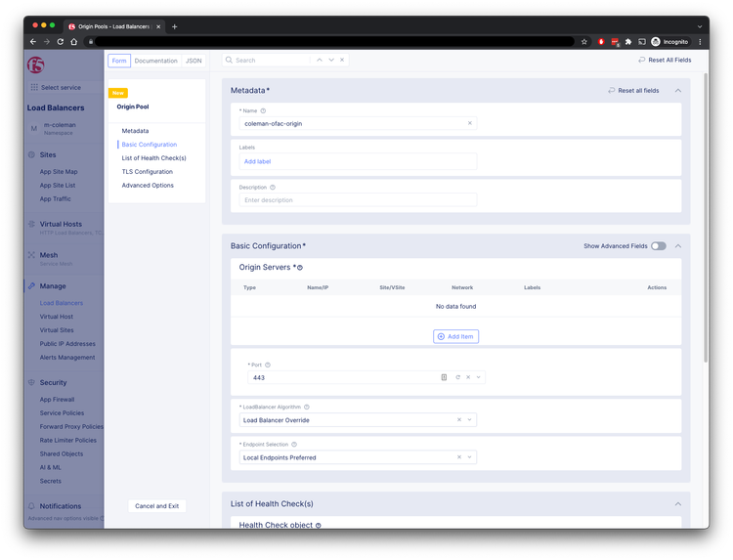733x560 pixels.
Task: Click next search result arrow
Action: (331, 61)
